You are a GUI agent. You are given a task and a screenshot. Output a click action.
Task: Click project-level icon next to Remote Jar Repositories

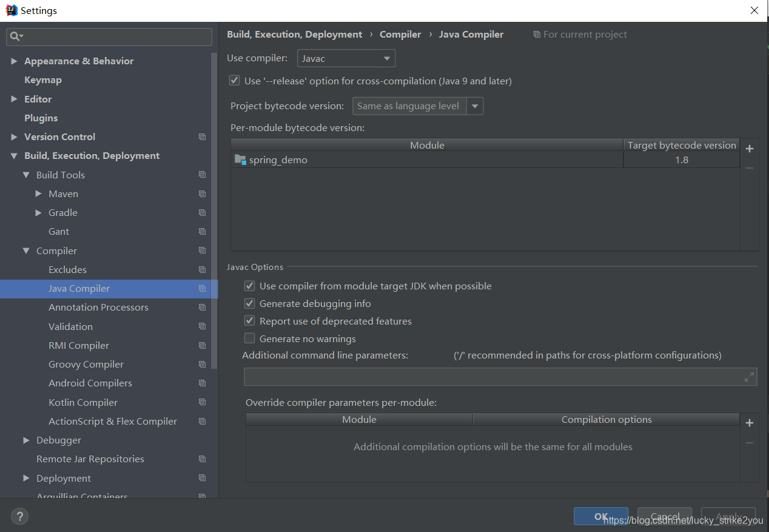click(x=203, y=459)
